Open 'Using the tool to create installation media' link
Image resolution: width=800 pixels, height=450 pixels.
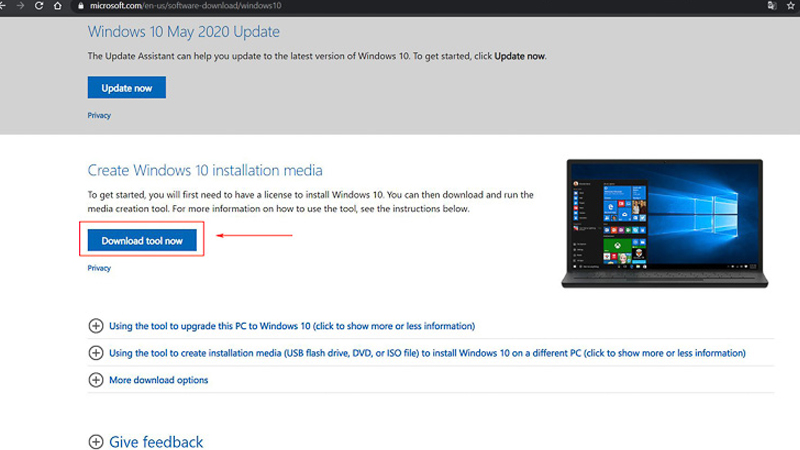pyautogui.click(x=427, y=353)
